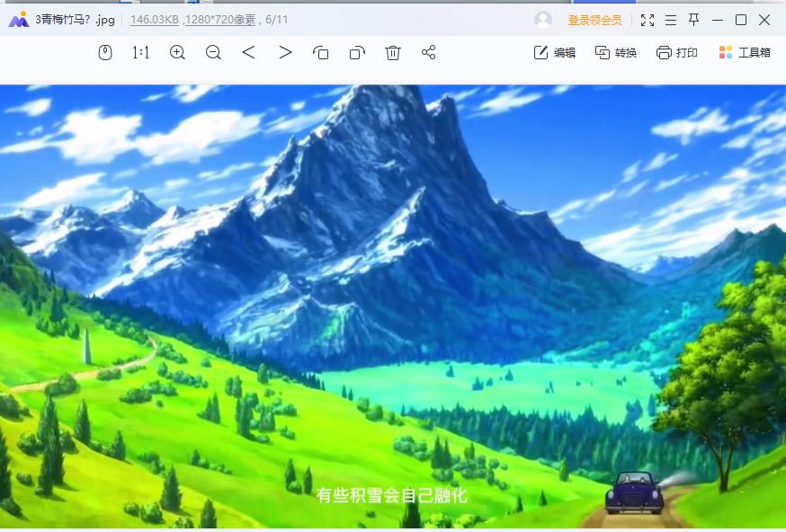The image size is (786, 532).
Task: View image at 1:1 actual size
Action: point(141,53)
